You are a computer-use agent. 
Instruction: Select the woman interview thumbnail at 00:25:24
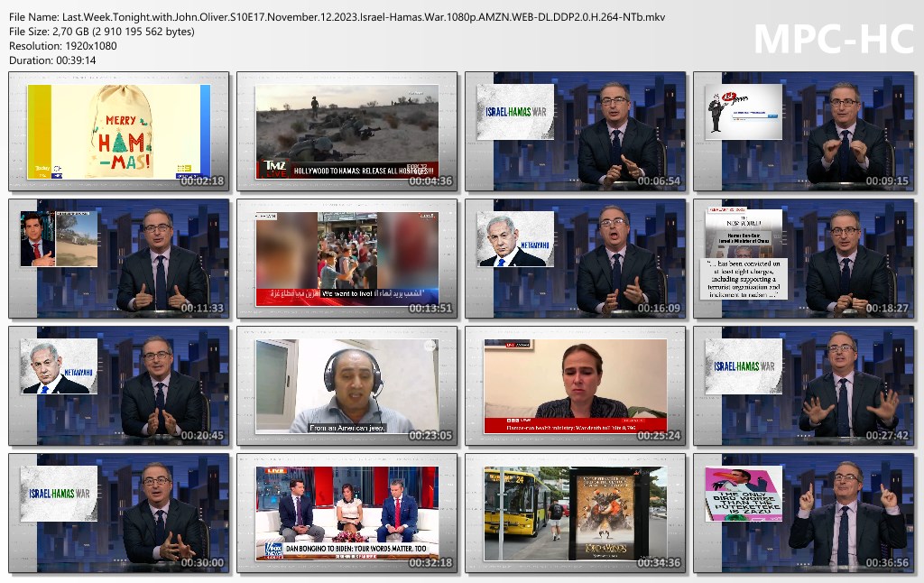[x=575, y=386]
